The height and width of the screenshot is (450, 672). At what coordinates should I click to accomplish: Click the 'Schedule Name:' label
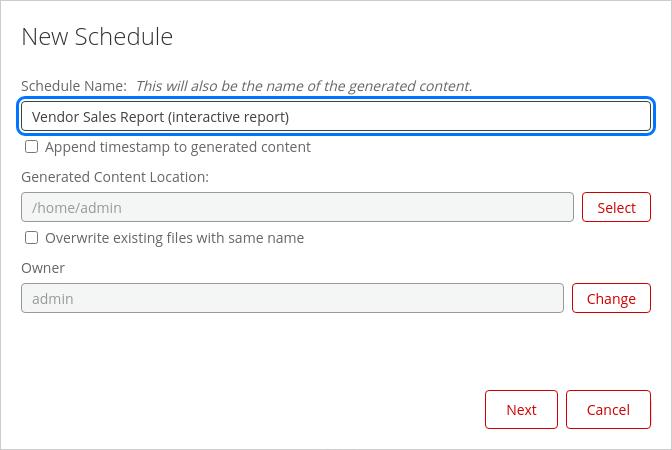pos(74,86)
